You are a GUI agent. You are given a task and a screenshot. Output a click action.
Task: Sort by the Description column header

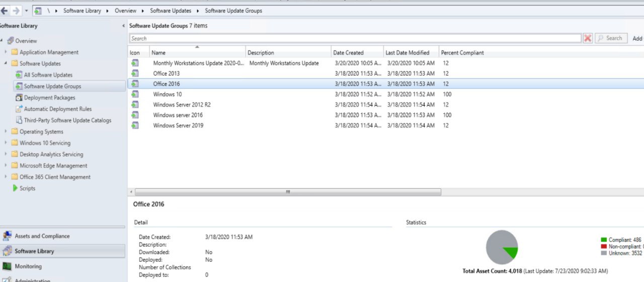(x=288, y=52)
